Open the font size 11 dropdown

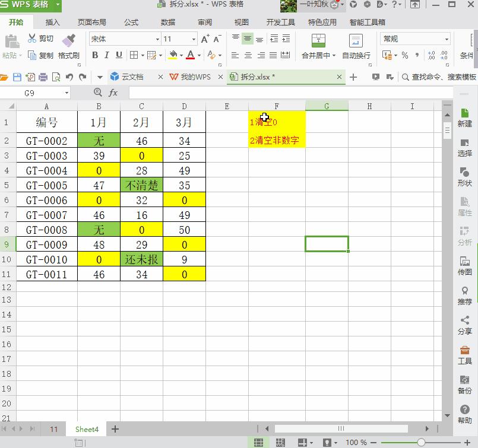[194, 39]
